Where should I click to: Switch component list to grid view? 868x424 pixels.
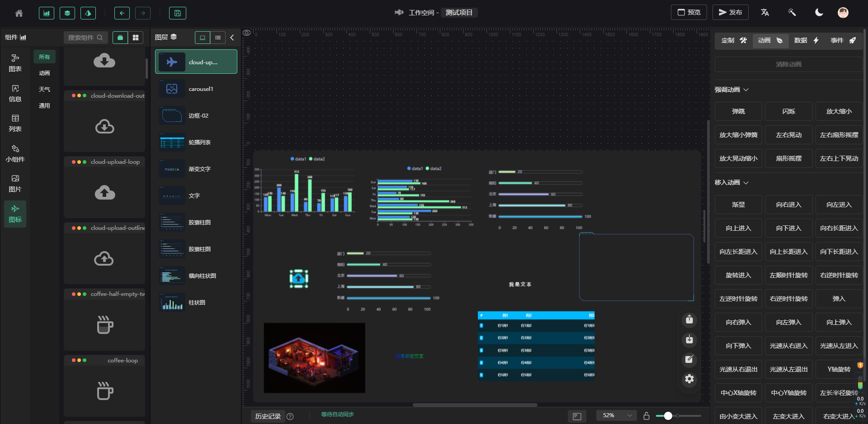[x=136, y=38]
